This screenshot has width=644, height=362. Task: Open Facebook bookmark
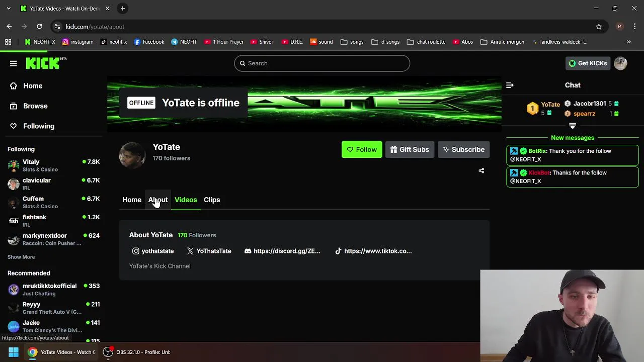click(149, 42)
